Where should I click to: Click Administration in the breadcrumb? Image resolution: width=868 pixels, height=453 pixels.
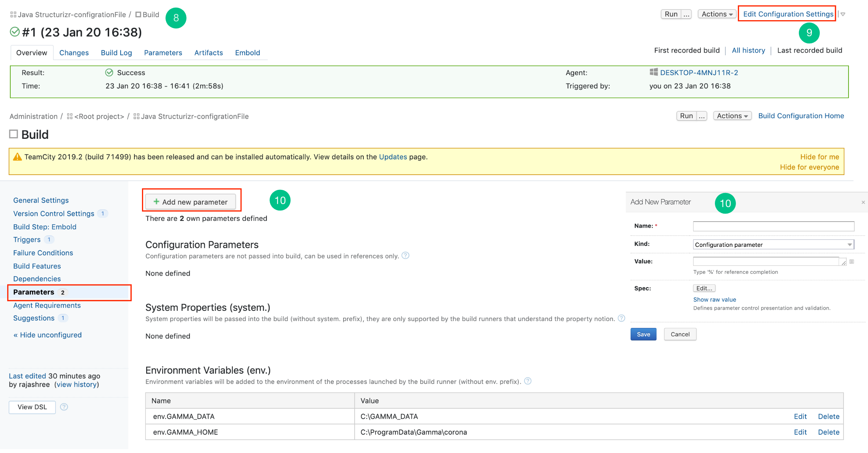(x=34, y=116)
